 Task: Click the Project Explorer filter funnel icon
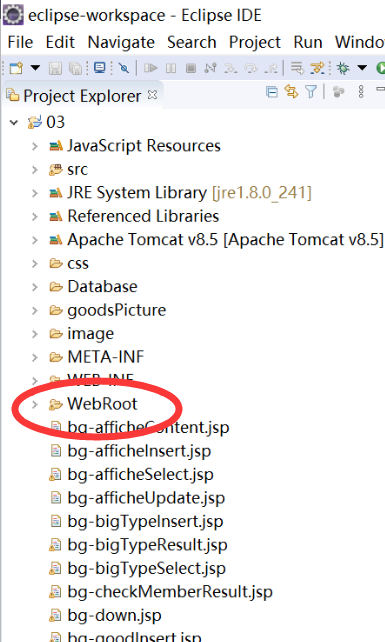click(x=311, y=92)
